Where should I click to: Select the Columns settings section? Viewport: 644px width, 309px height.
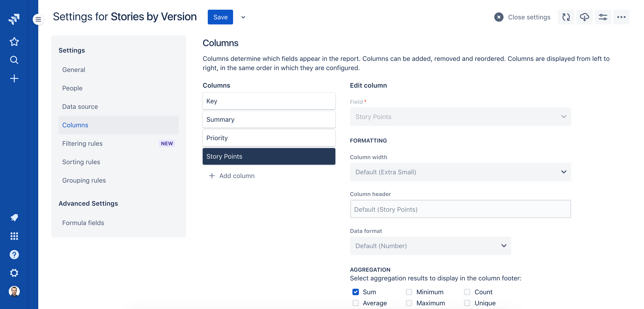click(118, 125)
